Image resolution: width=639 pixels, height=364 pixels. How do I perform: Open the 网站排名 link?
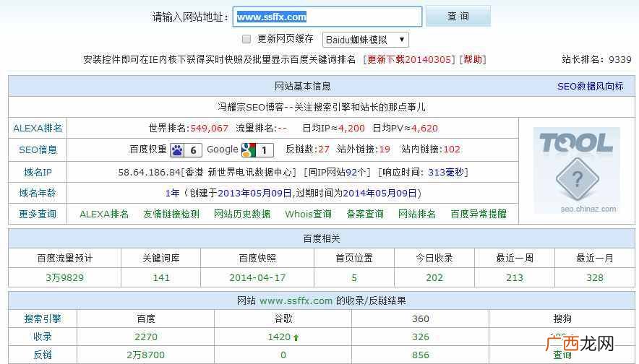[417, 214]
